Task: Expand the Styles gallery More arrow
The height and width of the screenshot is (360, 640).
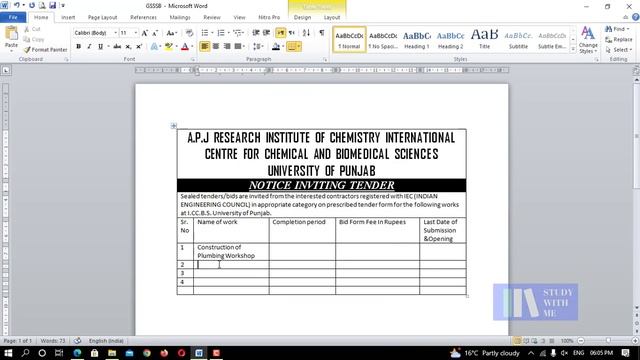Action: coord(573,49)
